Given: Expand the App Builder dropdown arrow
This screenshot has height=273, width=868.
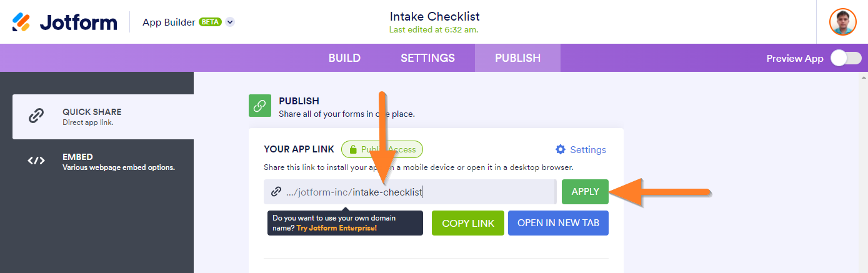Looking at the screenshot, I should click(230, 22).
